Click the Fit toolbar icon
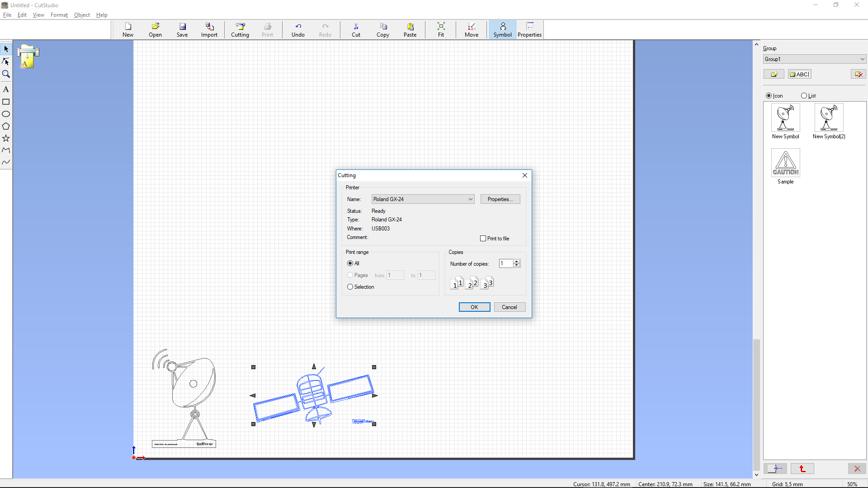 (x=441, y=30)
